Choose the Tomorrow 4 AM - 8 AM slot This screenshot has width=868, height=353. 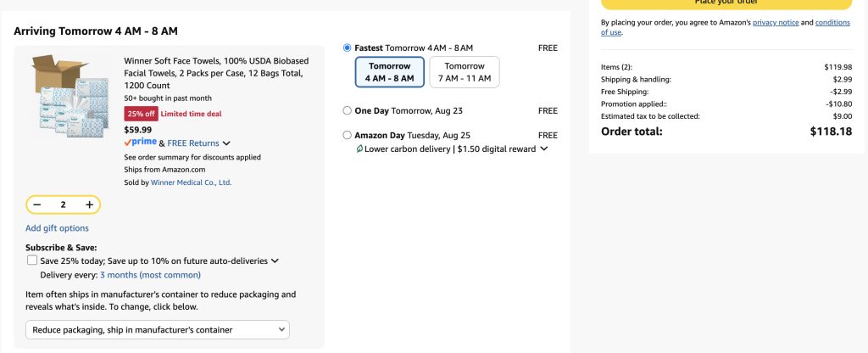point(390,72)
